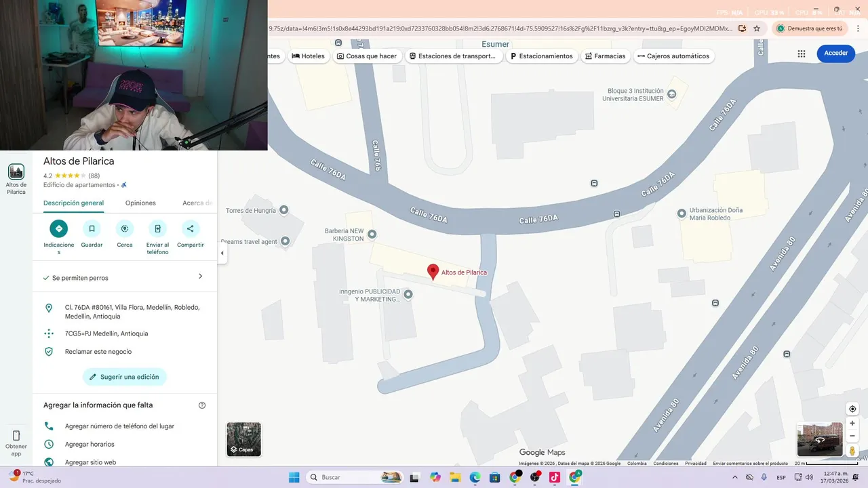This screenshot has width=868, height=488.
Task: Zoom out the map with minus
Action: (x=852, y=436)
